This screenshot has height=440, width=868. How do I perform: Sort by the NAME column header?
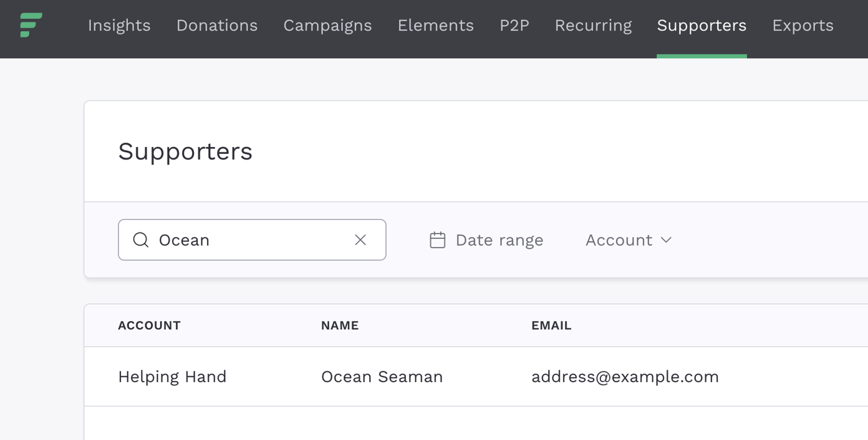coord(340,325)
